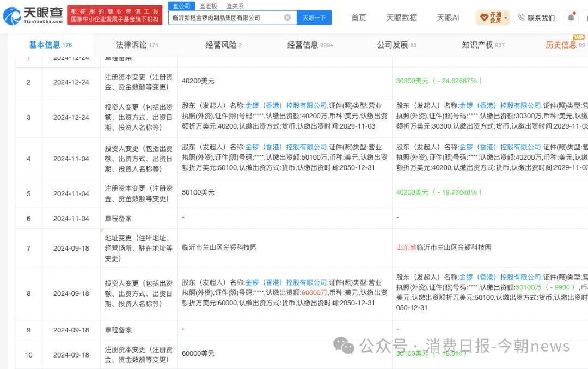The image size is (588, 369).
Task: Open 金锣（香港）控股有限公司 link in row 4 after-change
Action: click(500, 147)
